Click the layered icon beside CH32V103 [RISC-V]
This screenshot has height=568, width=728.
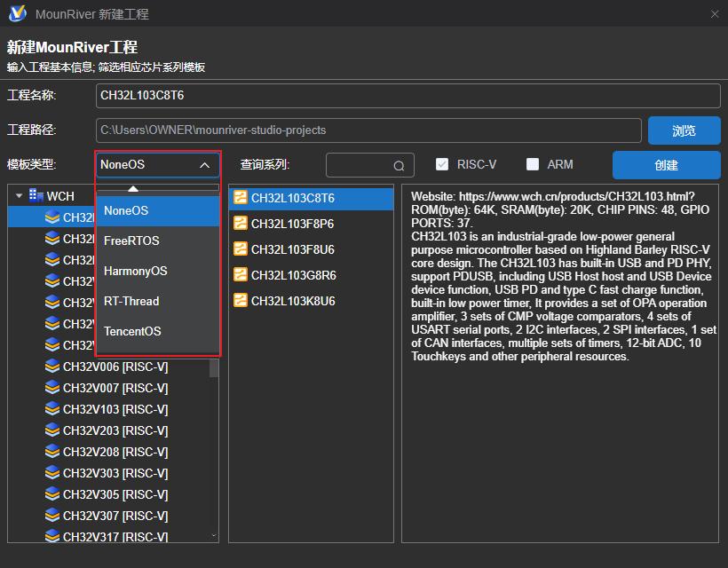coord(52,409)
